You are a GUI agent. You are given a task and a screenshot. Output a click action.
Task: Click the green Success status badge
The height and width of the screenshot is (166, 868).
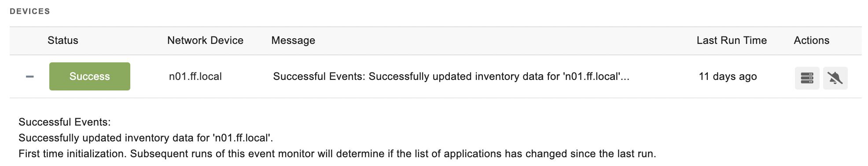click(90, 76)
